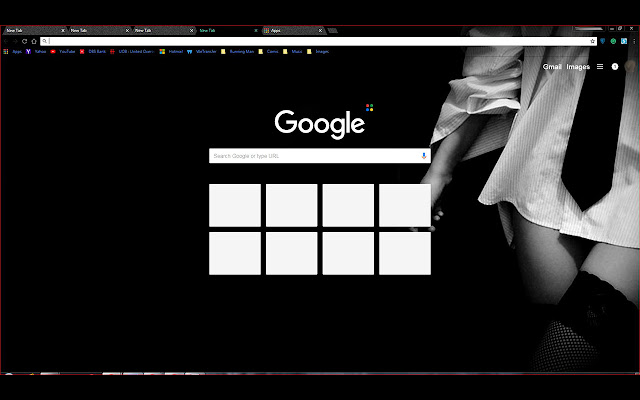Screen dimensions: 640x400
Task: Open the Google account profile picture
Action: tap(630, 67)
